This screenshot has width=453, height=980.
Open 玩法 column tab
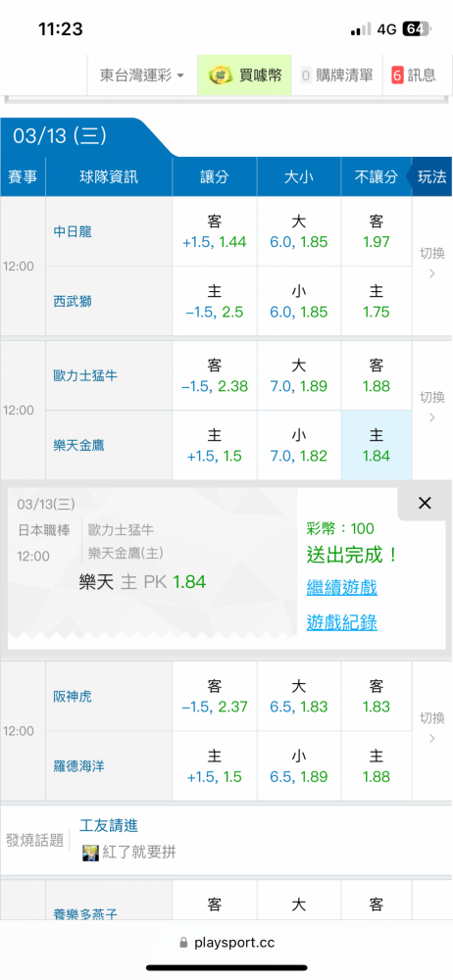431,176
